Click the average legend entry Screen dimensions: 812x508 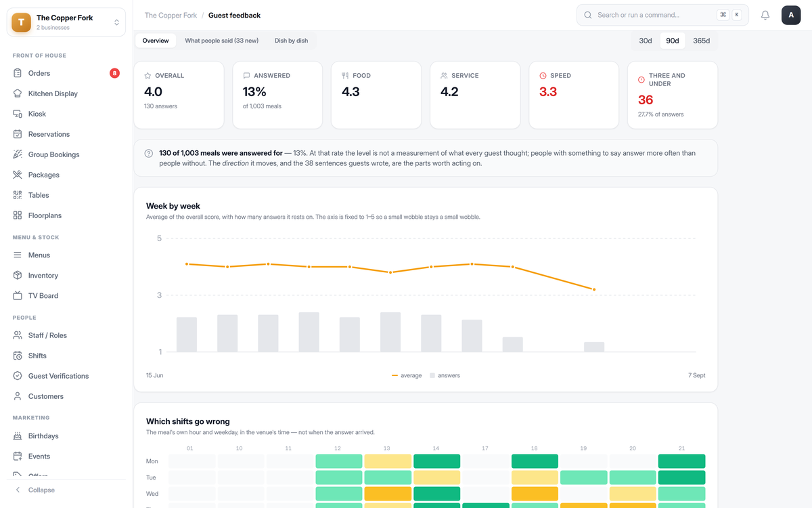407,375
